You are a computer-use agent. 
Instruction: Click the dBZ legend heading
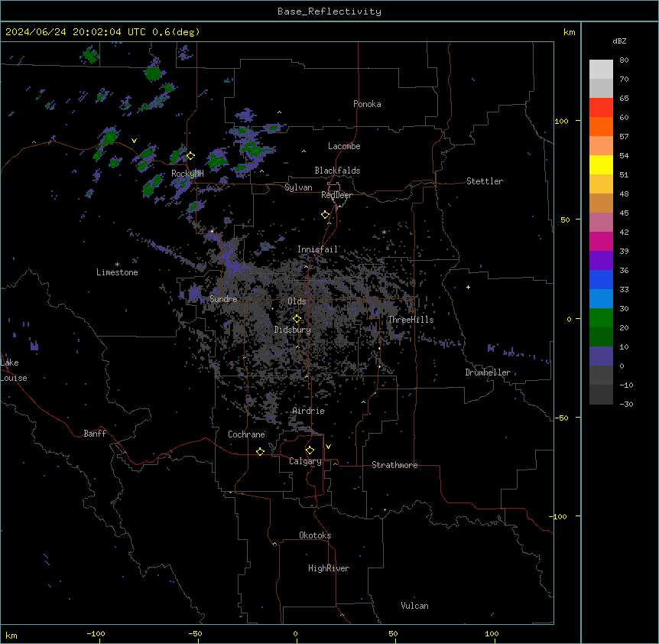(619, 41)
